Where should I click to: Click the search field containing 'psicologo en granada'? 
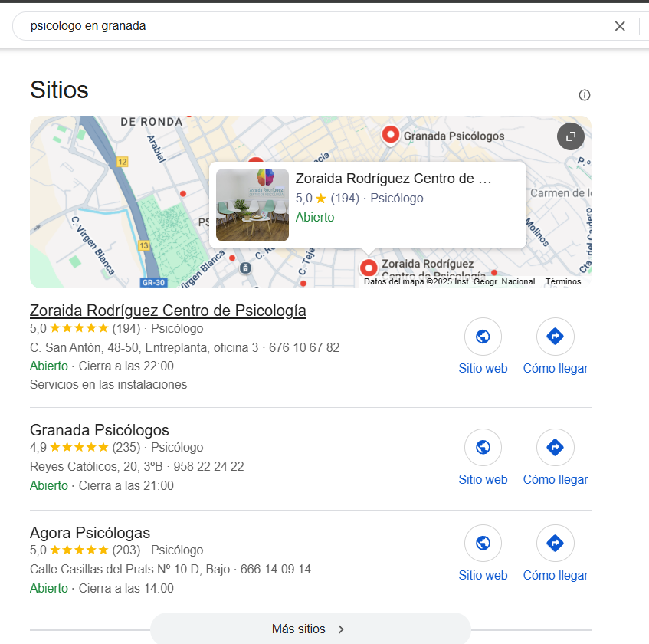pos(315,26)
